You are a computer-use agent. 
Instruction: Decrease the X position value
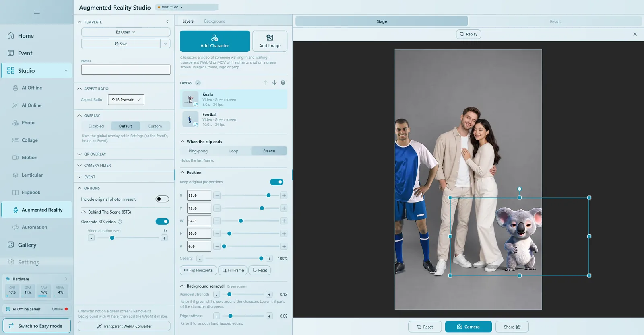pyautogui.click(x=217, y=195)
